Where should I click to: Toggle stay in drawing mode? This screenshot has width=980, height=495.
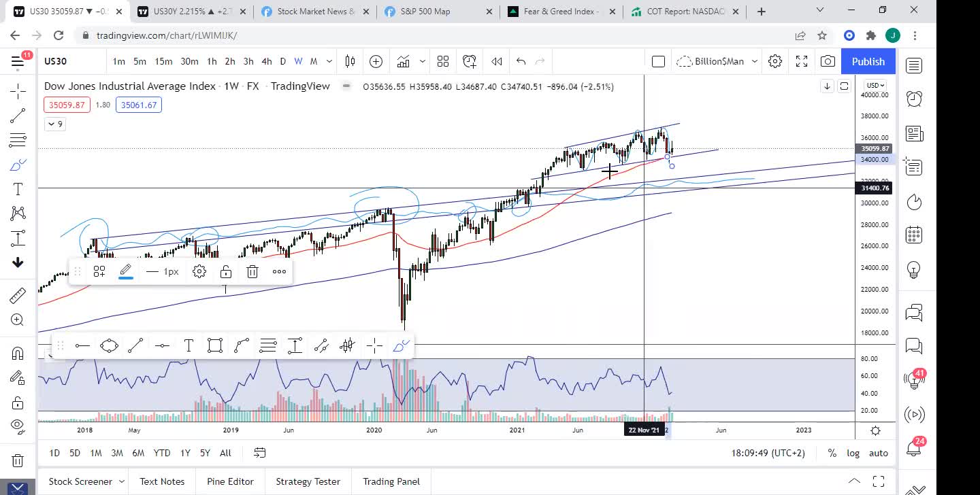pyautogui.click(x=18, y=377)
